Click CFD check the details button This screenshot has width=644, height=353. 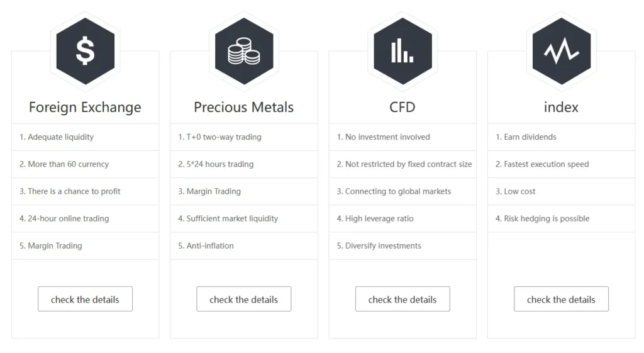(x=402, y=300)
